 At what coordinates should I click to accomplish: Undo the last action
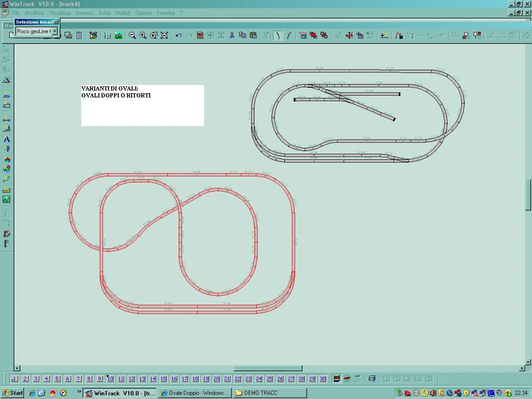pos(178,35)
